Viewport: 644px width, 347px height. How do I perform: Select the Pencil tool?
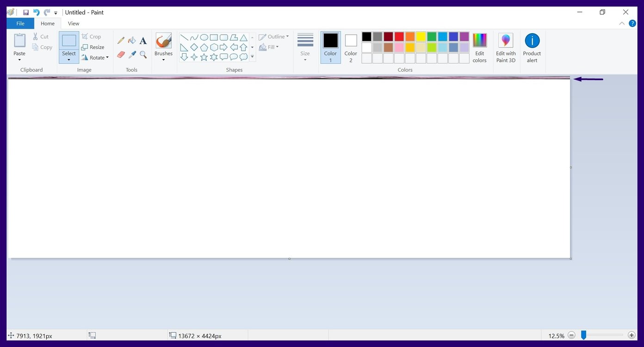point(120,40)
